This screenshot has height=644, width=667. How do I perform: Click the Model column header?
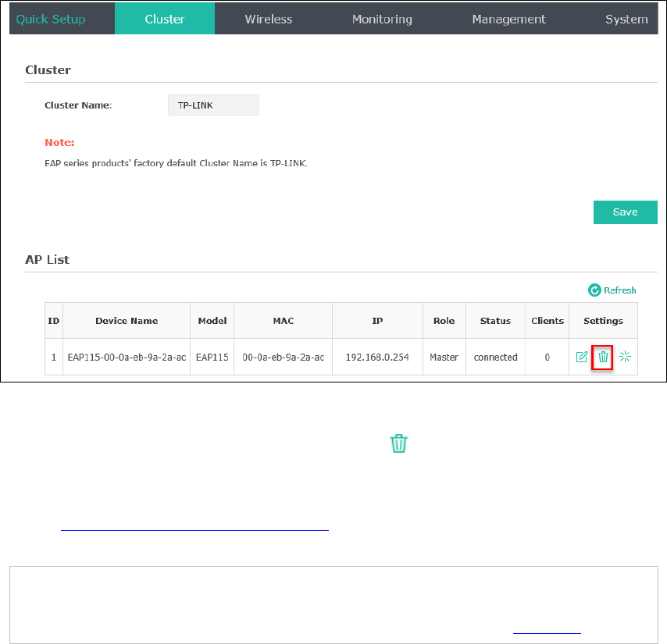tap(212, 321)
